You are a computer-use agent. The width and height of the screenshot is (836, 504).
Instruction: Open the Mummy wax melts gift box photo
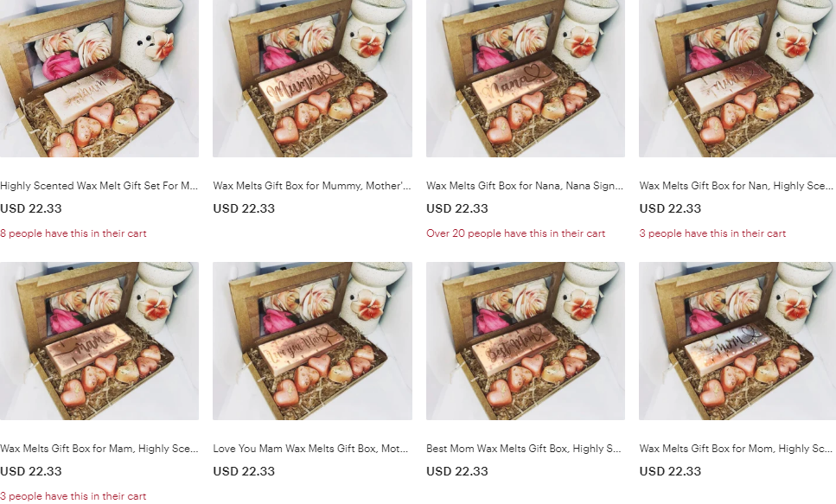tap(312, 79)
